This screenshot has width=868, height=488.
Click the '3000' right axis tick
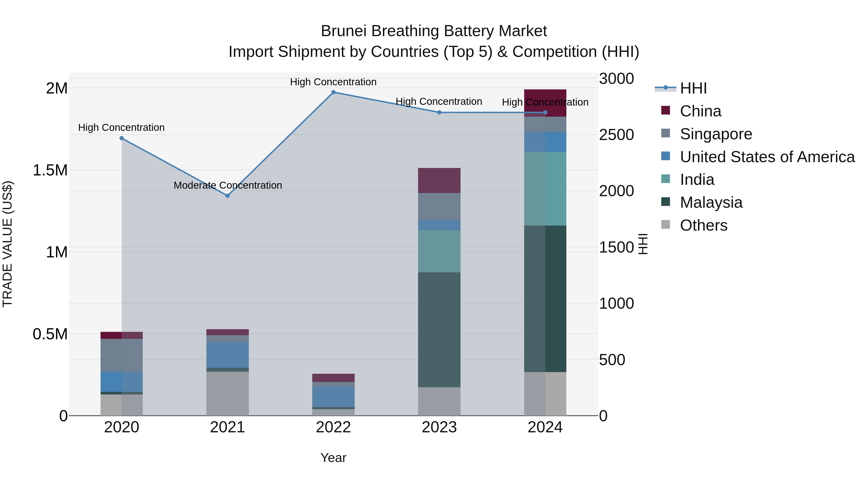(617, 79)
